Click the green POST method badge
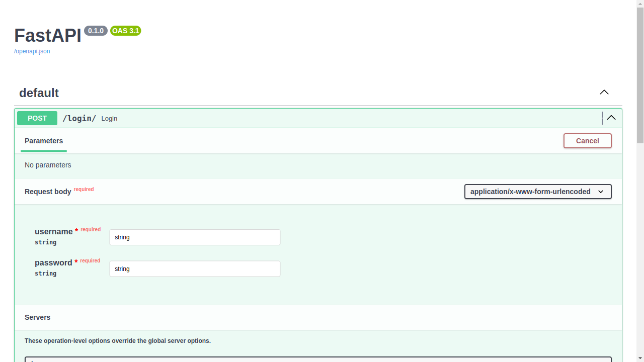Viewport: 644px width, 362px height. (x=37, y=118)
